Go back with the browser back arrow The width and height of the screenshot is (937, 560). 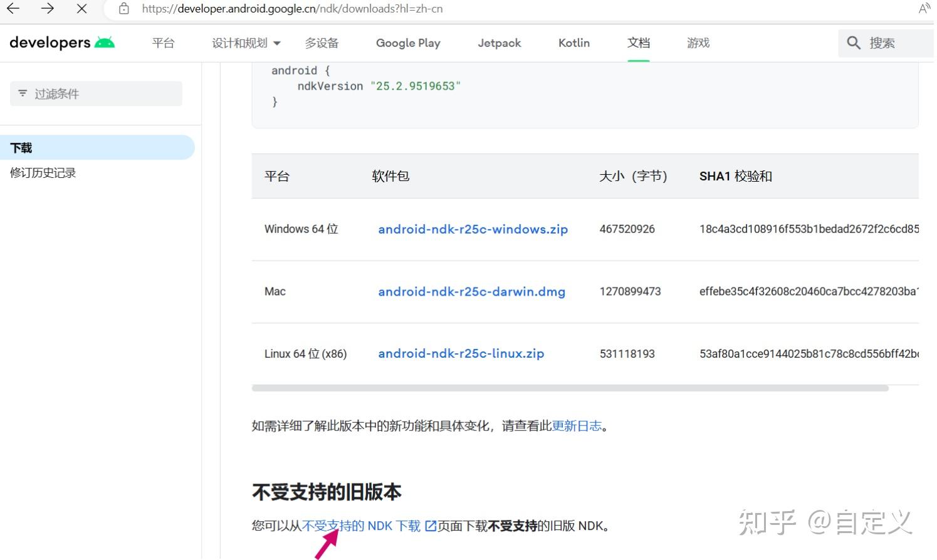pyautogui.click(x=13, y=9)
